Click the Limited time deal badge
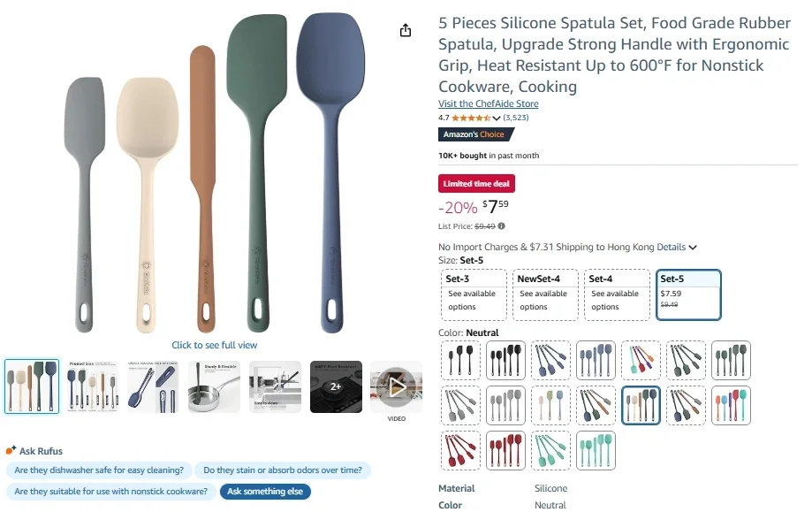The image size is (812, 512). pos(475,183)
